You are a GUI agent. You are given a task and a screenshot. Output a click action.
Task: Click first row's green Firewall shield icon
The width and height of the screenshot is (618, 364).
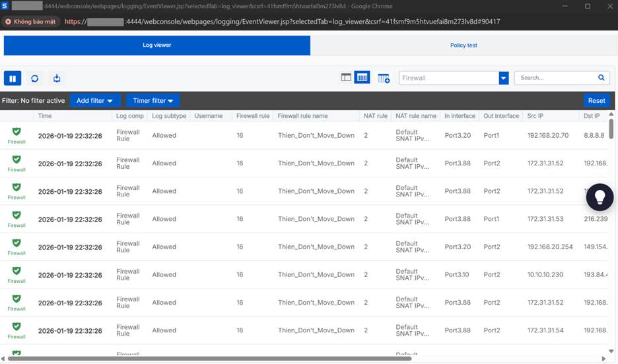pyautogui.click(x=17, y=132)
